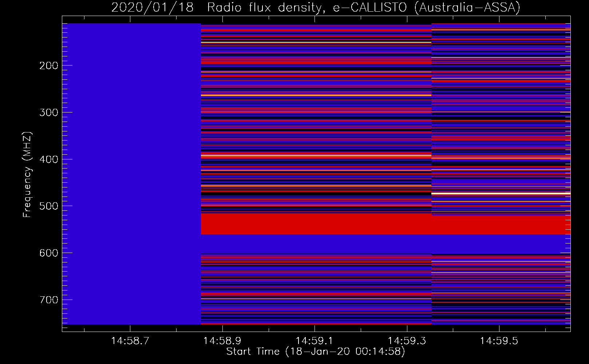Click the 700 frequency tick label
Viewport: 589px width, 364px height.
[x=49, y=300]
